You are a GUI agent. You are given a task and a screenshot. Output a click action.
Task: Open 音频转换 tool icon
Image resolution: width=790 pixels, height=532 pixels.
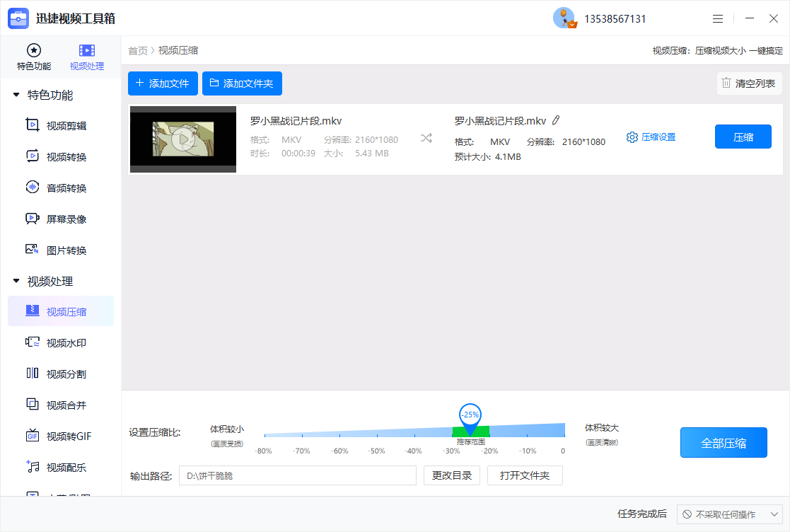[x=33, y=187]
